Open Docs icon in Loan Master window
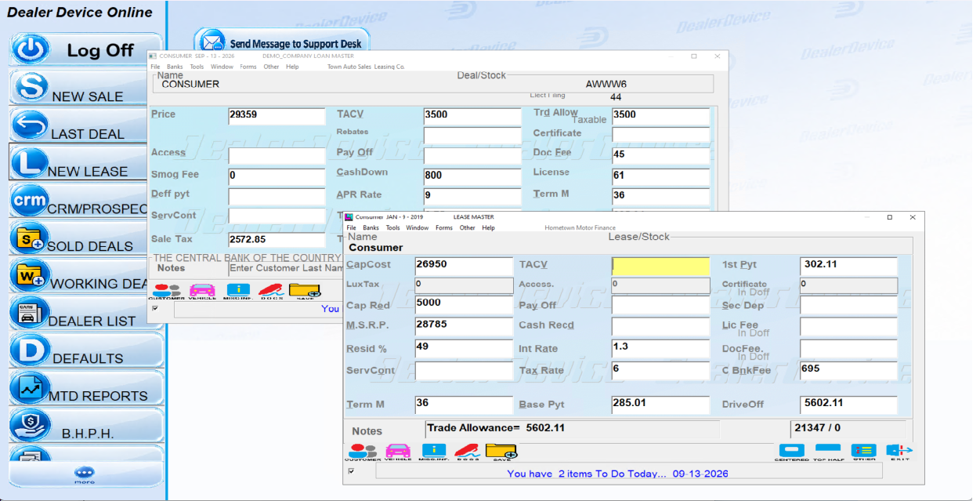This screenshot has width=980, height=501. [x=272, y=292]
